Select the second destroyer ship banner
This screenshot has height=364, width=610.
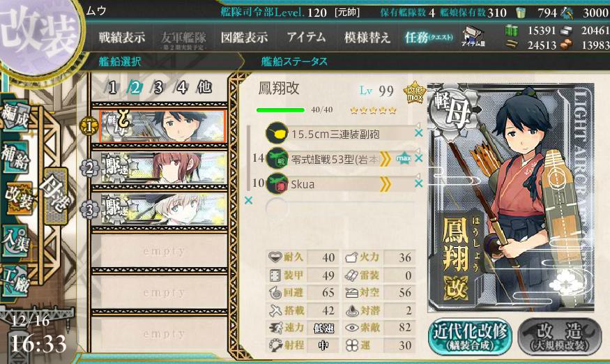pyautogui.click(x=162, y=209)
